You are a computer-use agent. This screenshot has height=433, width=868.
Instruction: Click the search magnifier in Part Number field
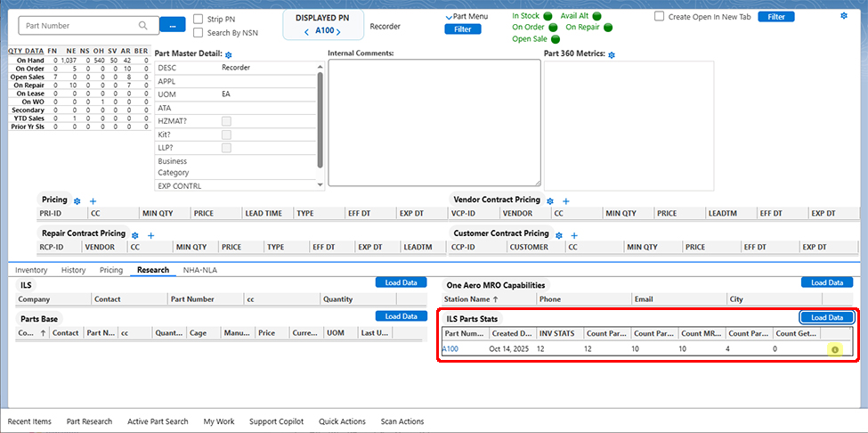[x=142, y=26]
